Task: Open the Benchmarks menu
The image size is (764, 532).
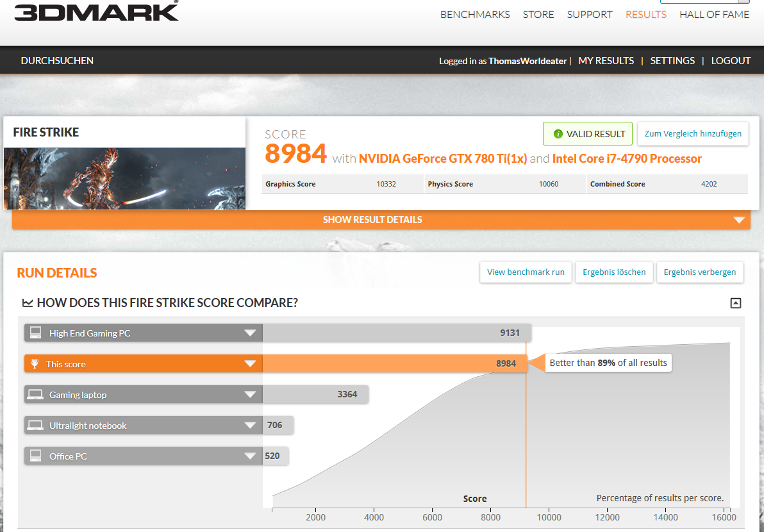Action: pyautogui.click(x=475, y=15)
